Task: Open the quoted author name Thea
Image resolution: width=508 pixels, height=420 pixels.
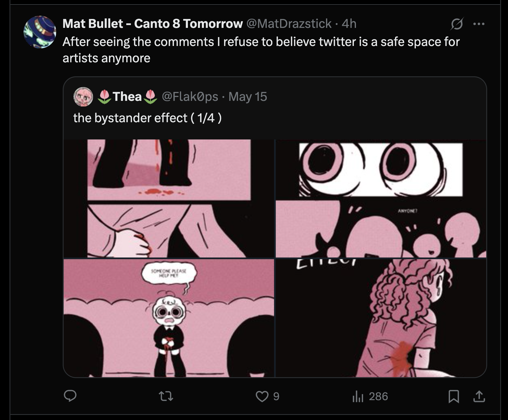Action: (127, 97)
